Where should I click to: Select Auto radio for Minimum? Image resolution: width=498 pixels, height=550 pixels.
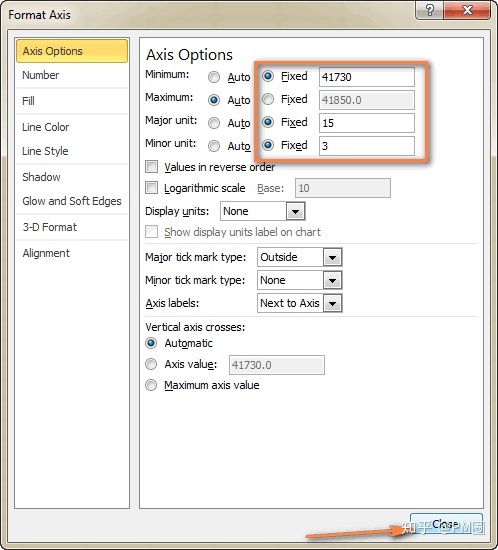(214, 77)
